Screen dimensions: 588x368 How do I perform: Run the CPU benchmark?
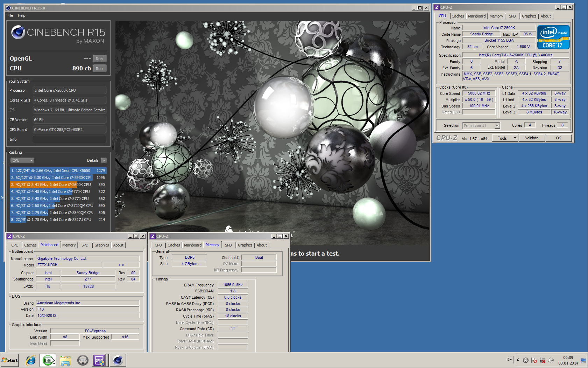(x=99, y=69)
